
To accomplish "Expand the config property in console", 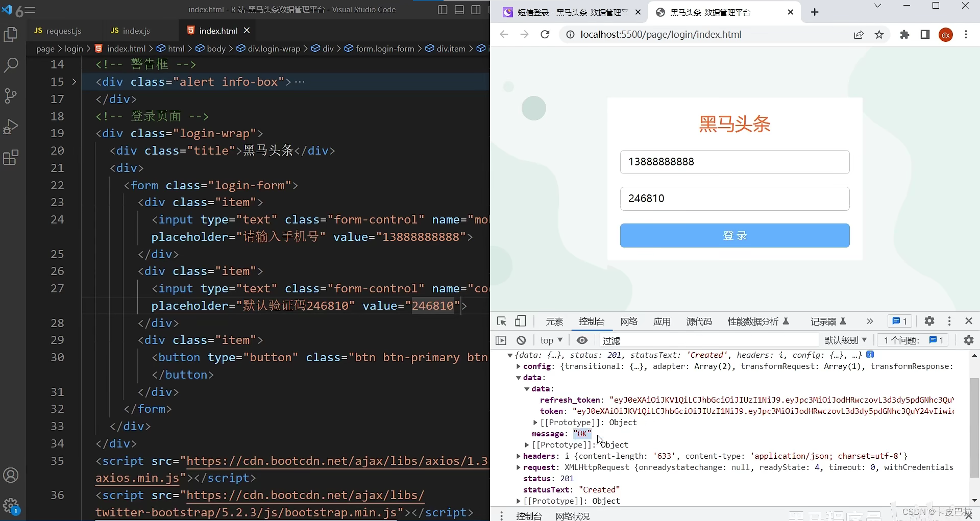I will click(519, 366).
